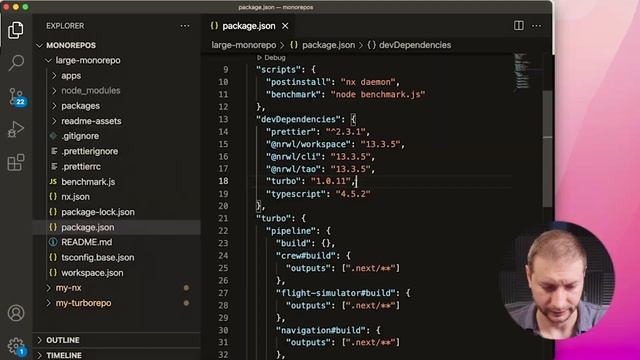640x360 pixels.
Task: Click line number 13 in the gutter
Action: coord(223,119)
